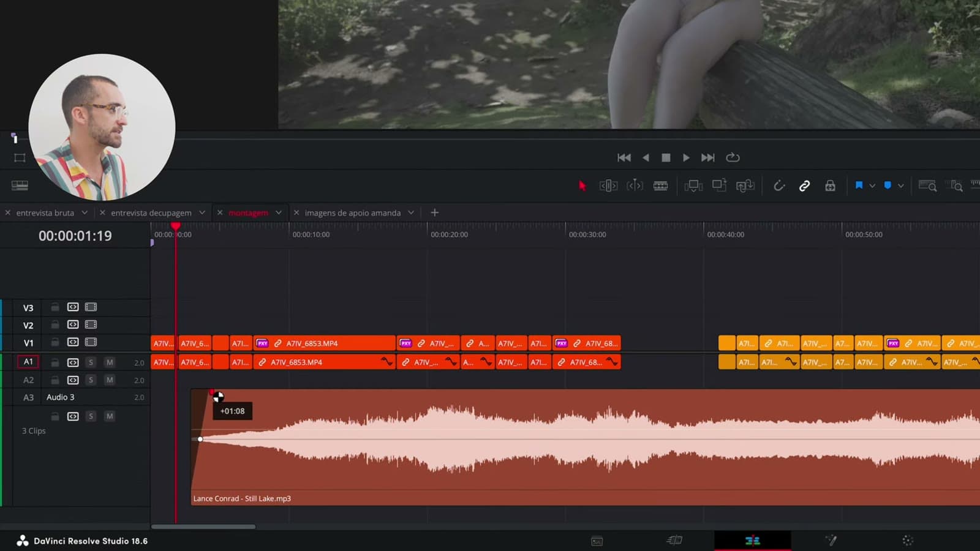This screenshot has width=980, height=551.
Task: Mute audio track A2
Action: click(110, 380)
